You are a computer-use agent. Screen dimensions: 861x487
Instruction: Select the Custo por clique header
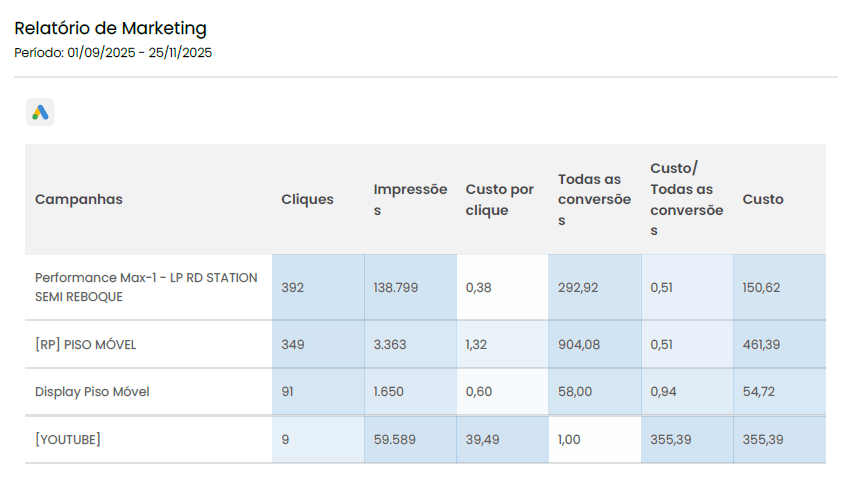point(500,199)
